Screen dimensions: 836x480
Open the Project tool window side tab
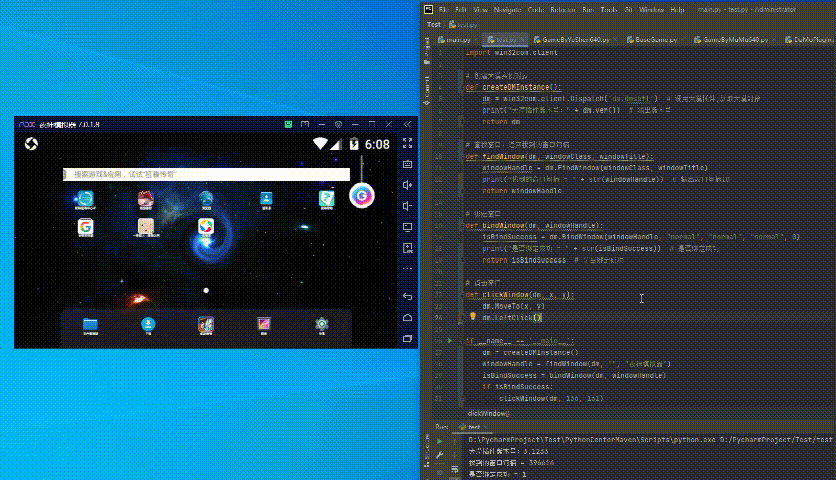pos(427,51)
